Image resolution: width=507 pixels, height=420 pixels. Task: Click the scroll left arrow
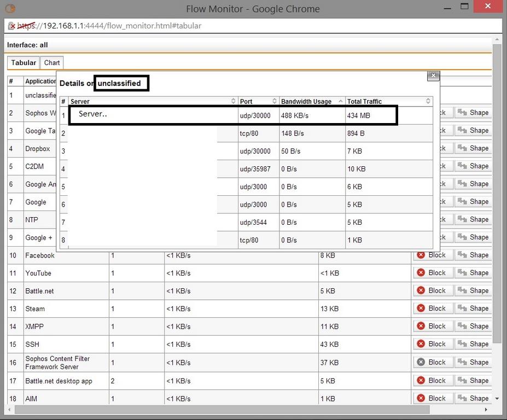(x=9, y=409)
